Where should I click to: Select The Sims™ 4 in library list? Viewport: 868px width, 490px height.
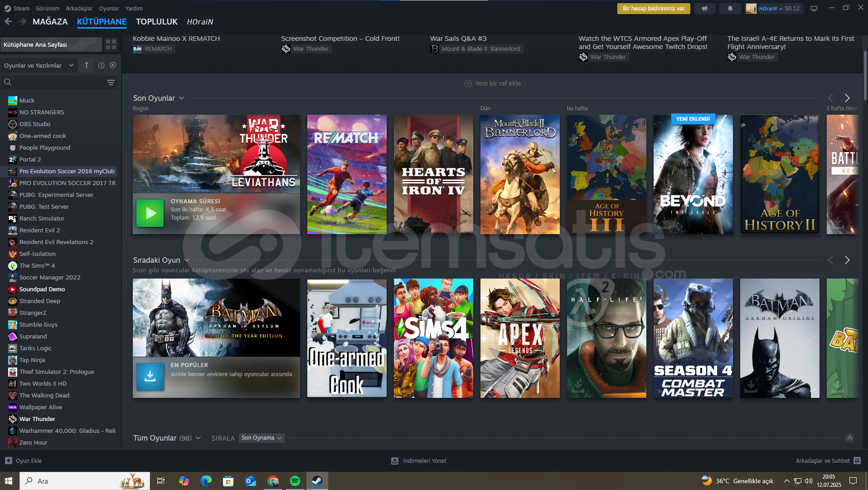(x=37, y=265)
